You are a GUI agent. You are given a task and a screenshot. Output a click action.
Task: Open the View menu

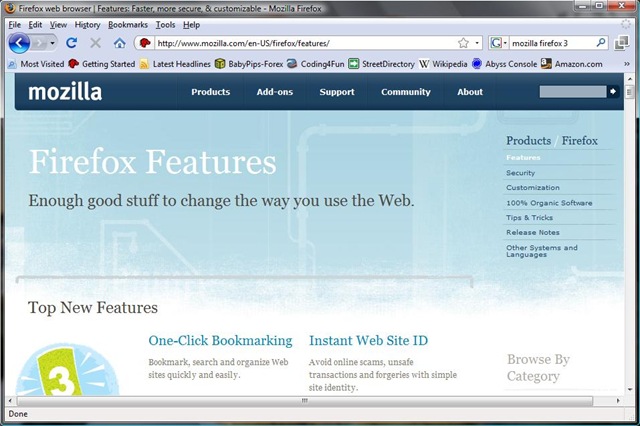click(x=58, y=25)
